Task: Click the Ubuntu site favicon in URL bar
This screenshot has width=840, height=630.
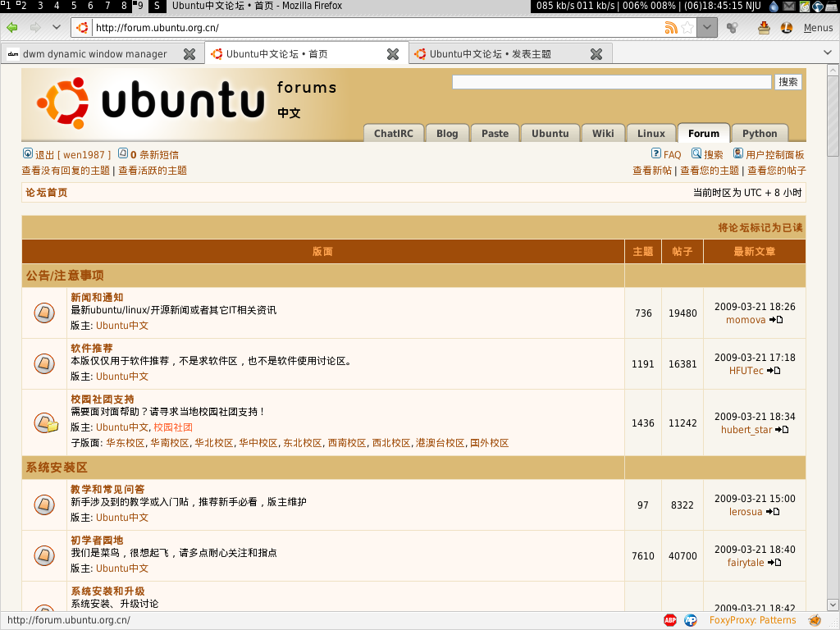Action: 83,27
